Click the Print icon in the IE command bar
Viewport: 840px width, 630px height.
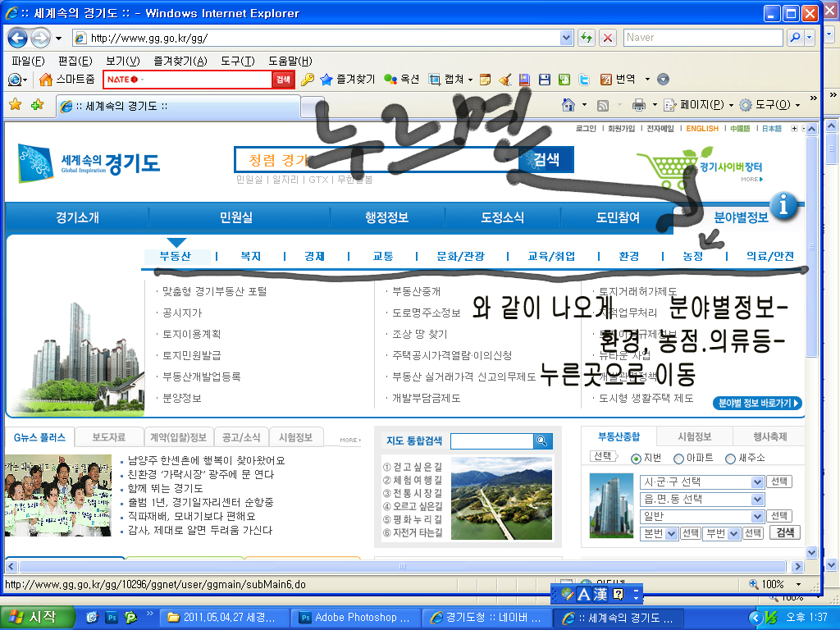[638, 105]
